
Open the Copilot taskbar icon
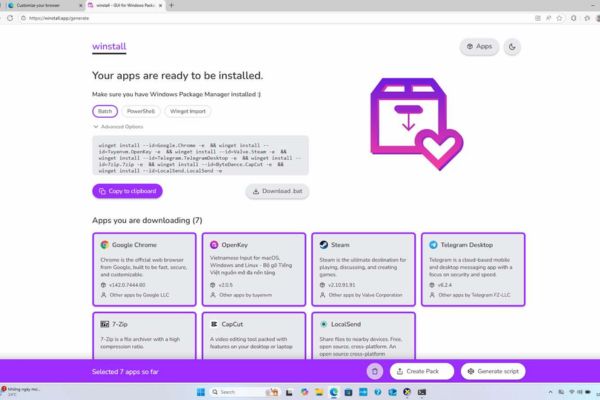point(304,392)
